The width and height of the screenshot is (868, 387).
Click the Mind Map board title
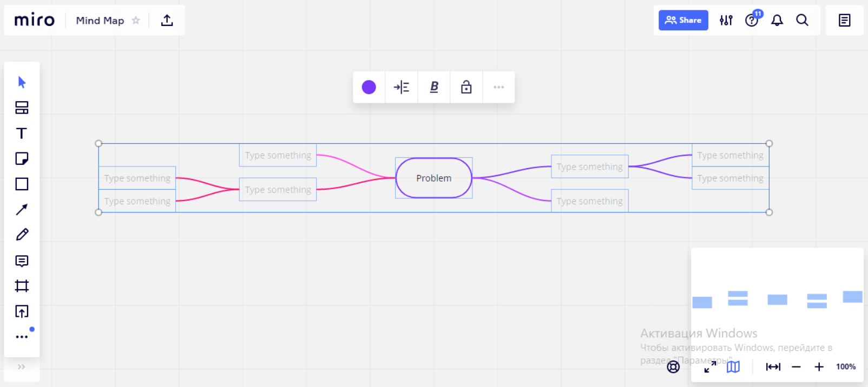coord(100,21)
